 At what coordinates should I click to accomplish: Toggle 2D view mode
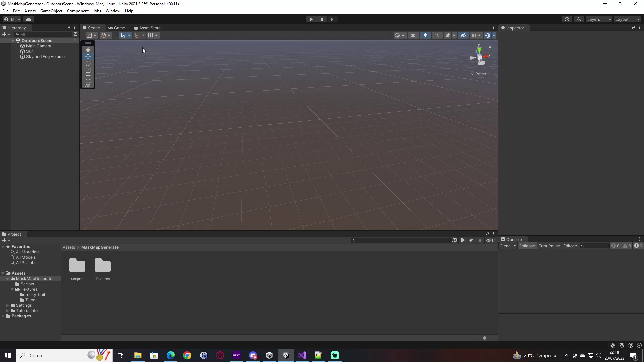pyautogui.click(x=413, y=35)
